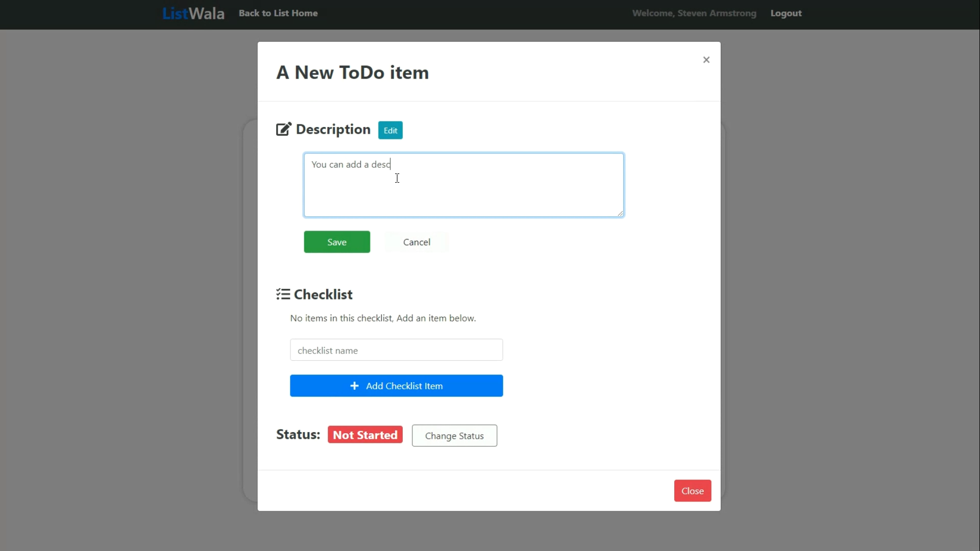Click the A New ToDo item title
980x551 pixels.
pos(352,72)
